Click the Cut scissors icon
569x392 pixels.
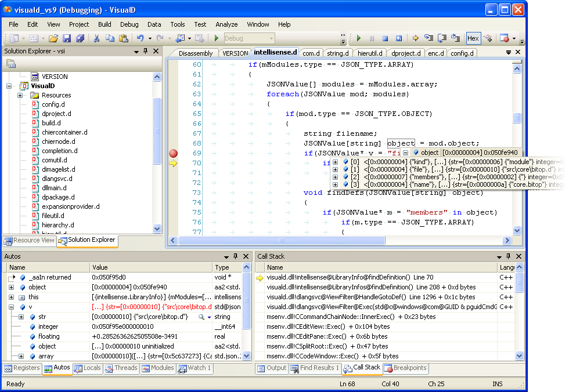pyautogui.click(x=96, y=39)
